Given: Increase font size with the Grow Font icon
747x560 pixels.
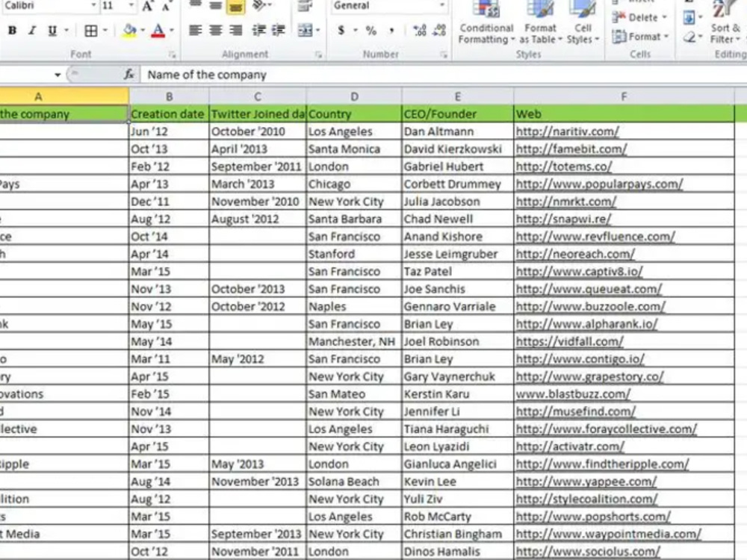Looking at the screenshot, I should [x=147, y=6].
